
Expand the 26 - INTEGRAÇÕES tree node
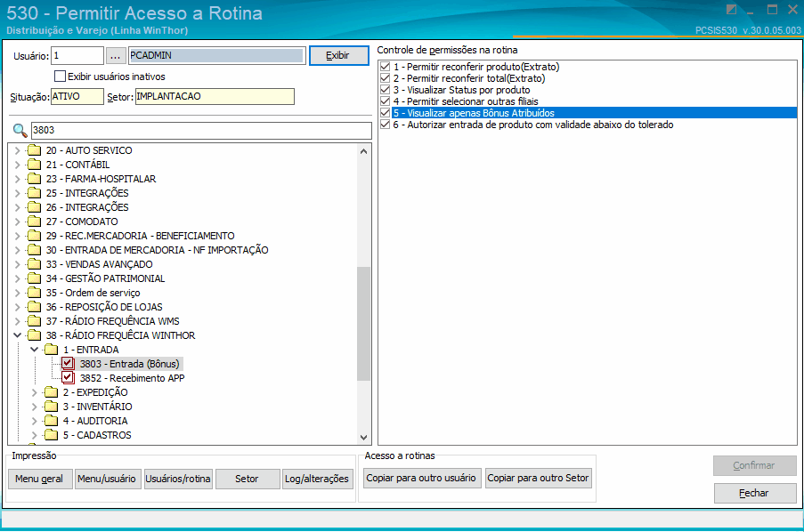point(18,207)
